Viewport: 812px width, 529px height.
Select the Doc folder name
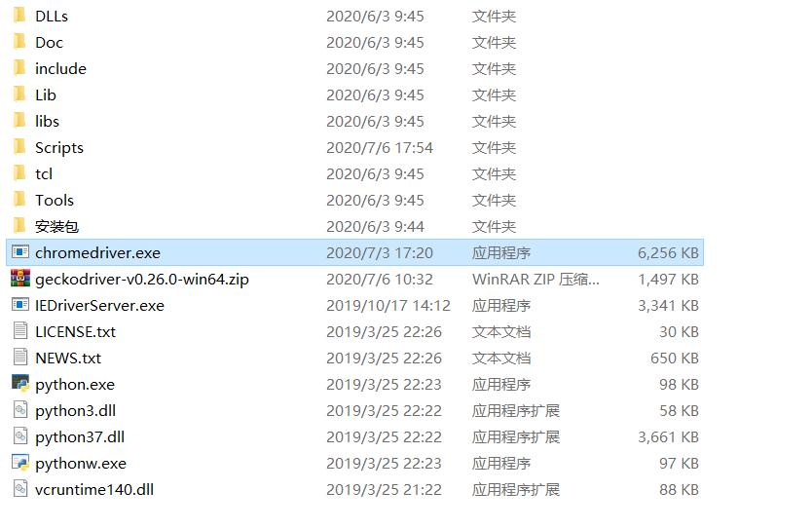click(x=49, y=43)
